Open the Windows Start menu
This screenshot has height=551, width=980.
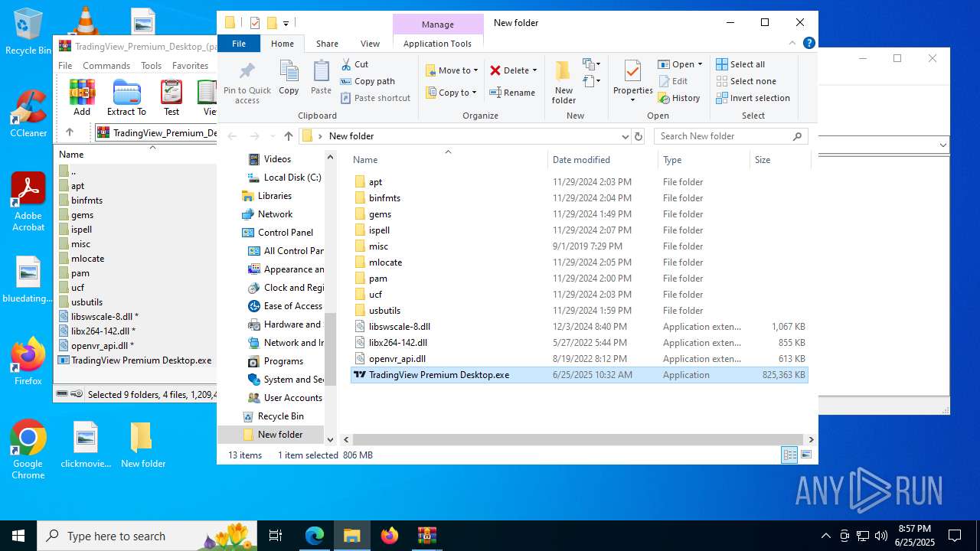(x=18, y=536)
